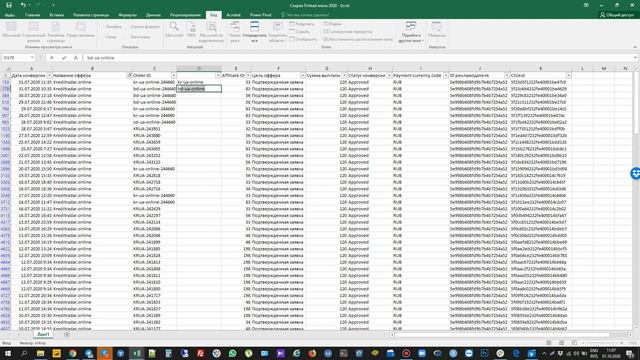640x360 pixels.
Task: Open filter dropdown for Order ID
Action: (173, 76)
